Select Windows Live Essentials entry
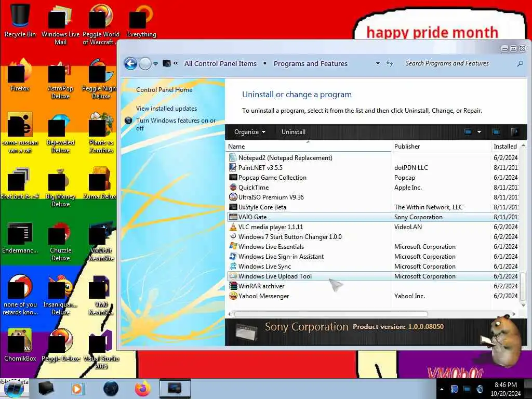532x399 pixels. [x=373, y=247]
